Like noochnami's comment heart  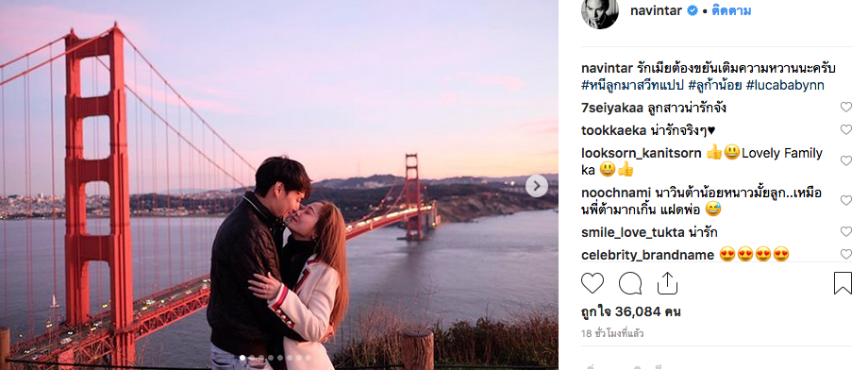(846, 200)
